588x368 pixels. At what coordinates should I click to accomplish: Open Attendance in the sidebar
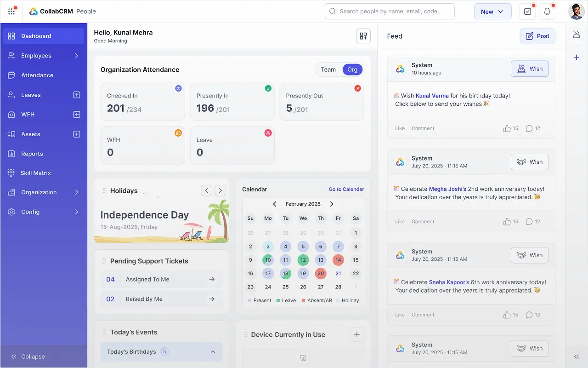(37, 75)
